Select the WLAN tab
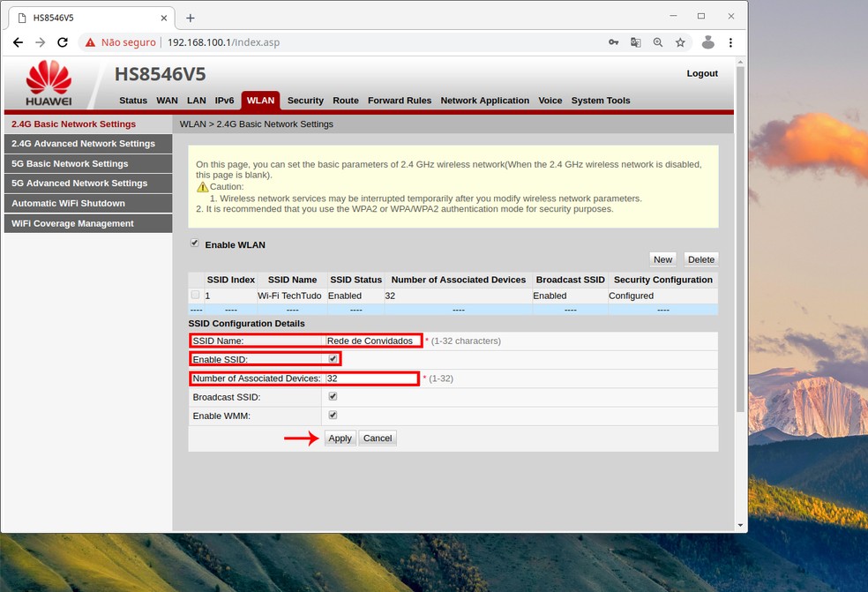The height and width of the screenshot is (592, 868). [x=261, y=101]
